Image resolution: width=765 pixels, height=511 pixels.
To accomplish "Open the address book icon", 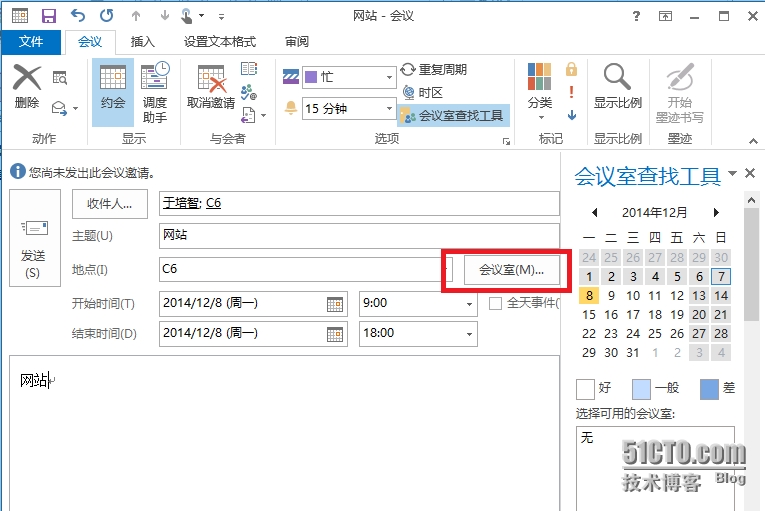I will [249, 69].
